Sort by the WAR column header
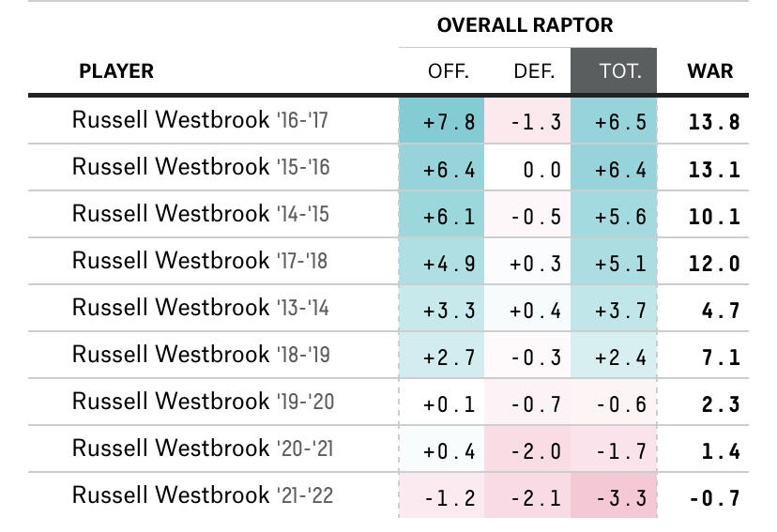The width and height of the screenshot is (777, 532). 710,71
